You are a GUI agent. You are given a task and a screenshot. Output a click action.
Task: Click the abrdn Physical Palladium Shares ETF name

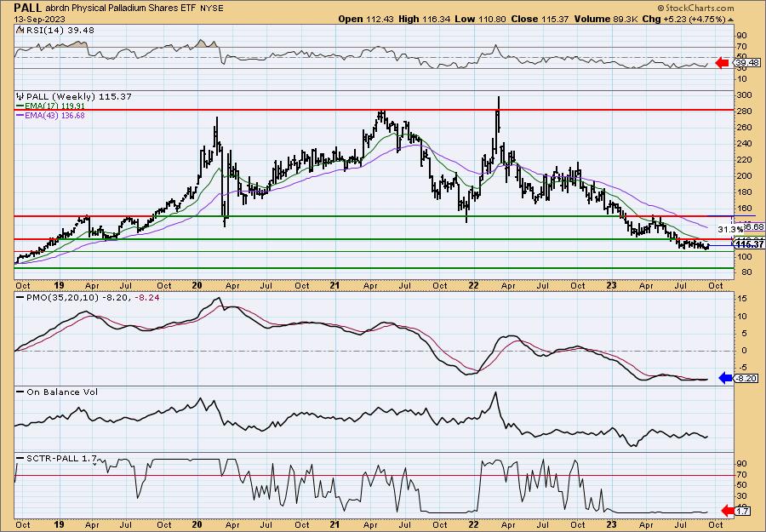122,8
